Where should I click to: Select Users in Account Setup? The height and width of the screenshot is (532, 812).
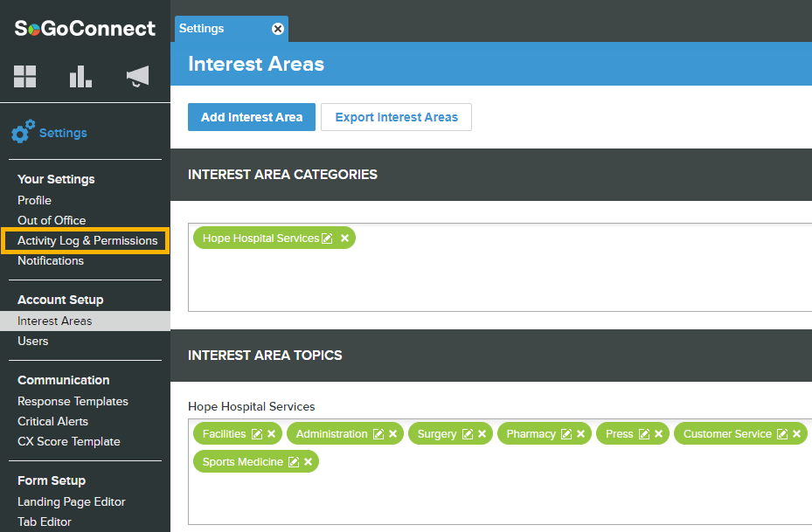33,342
